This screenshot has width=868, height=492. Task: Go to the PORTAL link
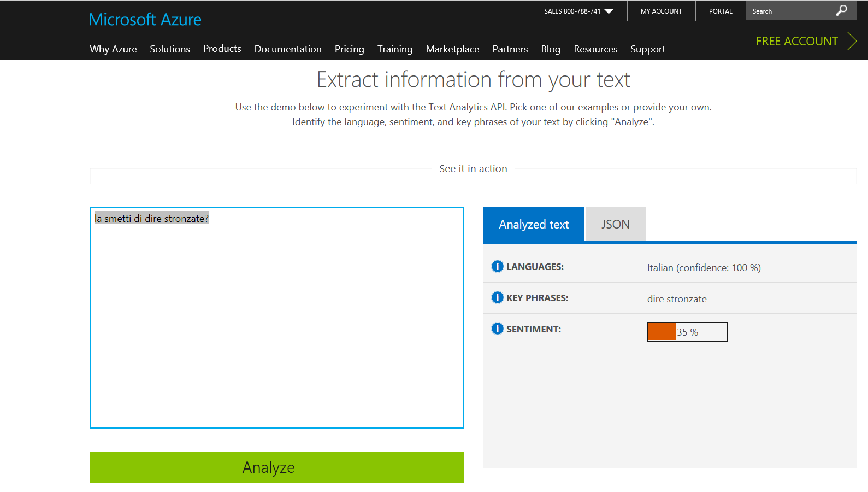click(720, 11)
